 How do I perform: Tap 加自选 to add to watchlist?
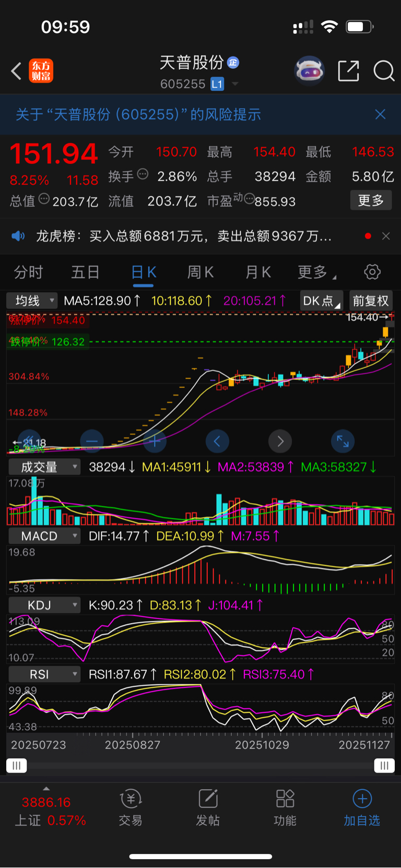(x=362, y=808)
